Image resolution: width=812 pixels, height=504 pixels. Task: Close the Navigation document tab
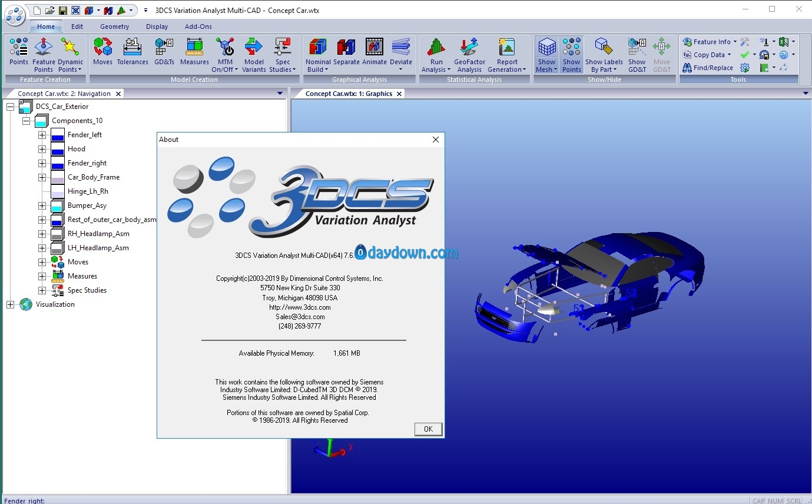point(118,94)
